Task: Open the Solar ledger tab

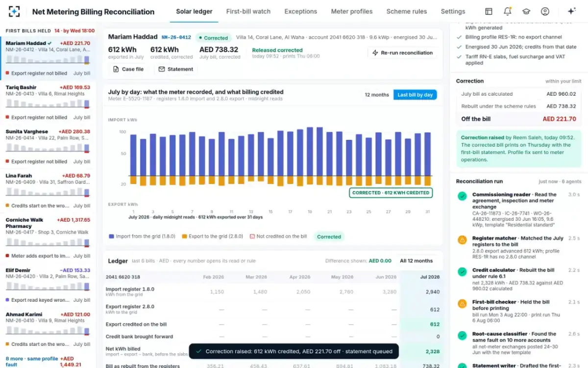Action: click(195, 11)
